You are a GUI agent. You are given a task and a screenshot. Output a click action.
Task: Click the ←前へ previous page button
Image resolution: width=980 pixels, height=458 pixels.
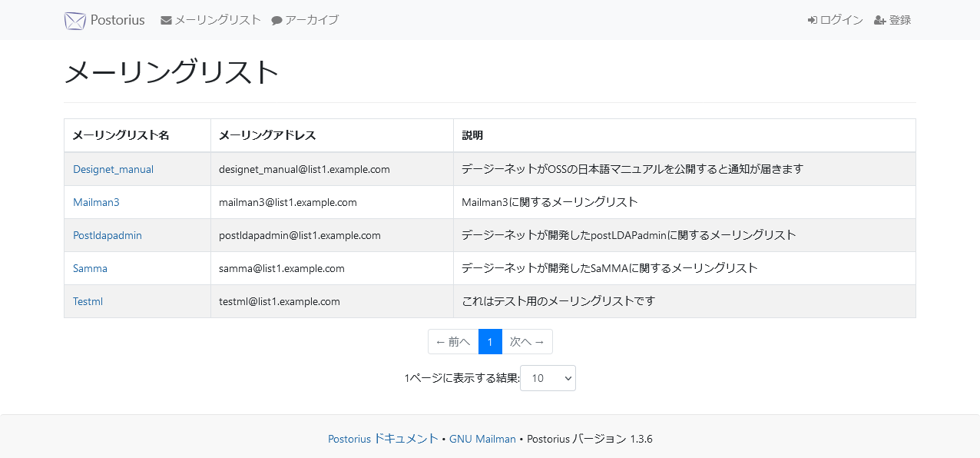[452, 341]
